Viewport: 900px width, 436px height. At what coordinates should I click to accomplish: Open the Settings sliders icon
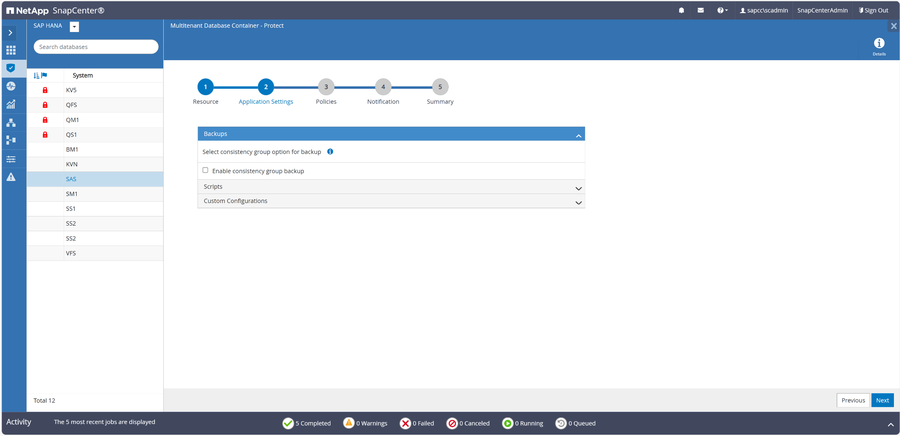click(11, 159)
